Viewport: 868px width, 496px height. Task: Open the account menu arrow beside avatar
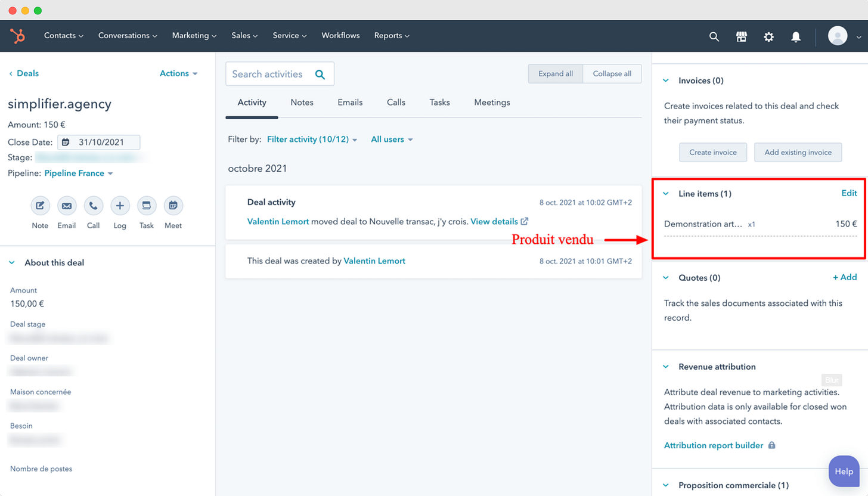859,36
